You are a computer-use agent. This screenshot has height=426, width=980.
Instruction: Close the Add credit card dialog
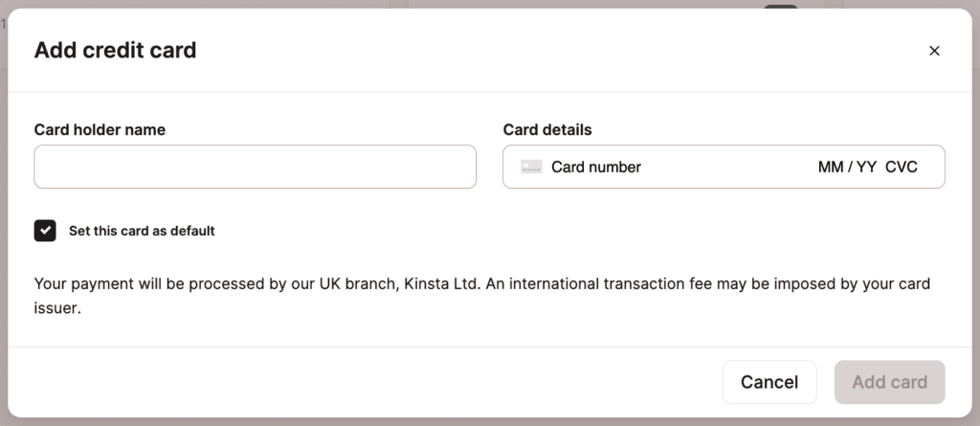[934, 51]
